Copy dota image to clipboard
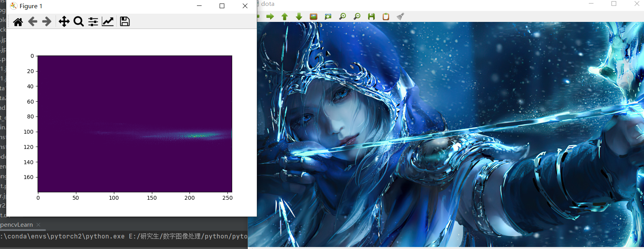This screenshot has height=249, width=644. [x=386, y=16]
